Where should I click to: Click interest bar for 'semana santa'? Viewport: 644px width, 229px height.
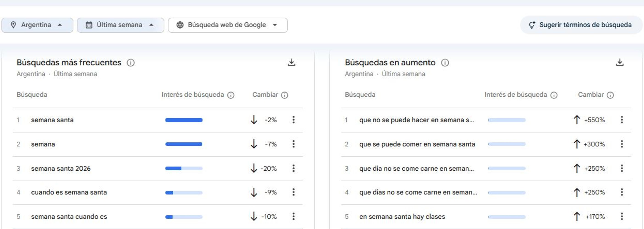184,120
